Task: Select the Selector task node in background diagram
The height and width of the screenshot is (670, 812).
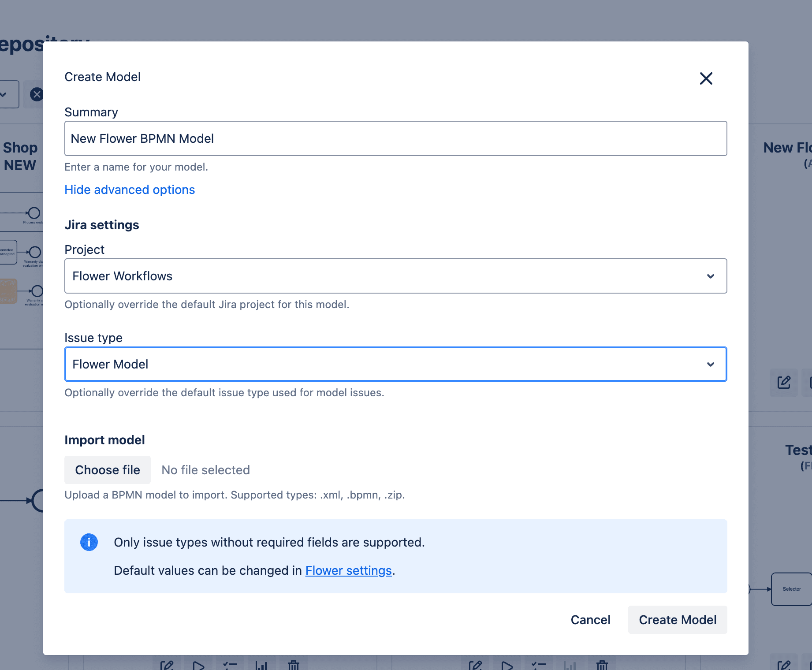Action: pyautogui.click(x=791, y=589)
